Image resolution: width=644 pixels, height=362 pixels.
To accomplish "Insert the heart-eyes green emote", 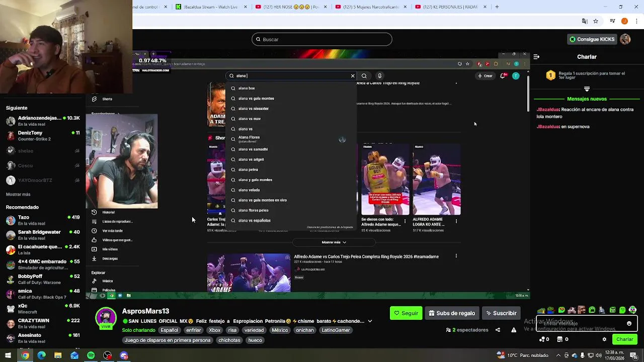I will click(x=561, y=310).
